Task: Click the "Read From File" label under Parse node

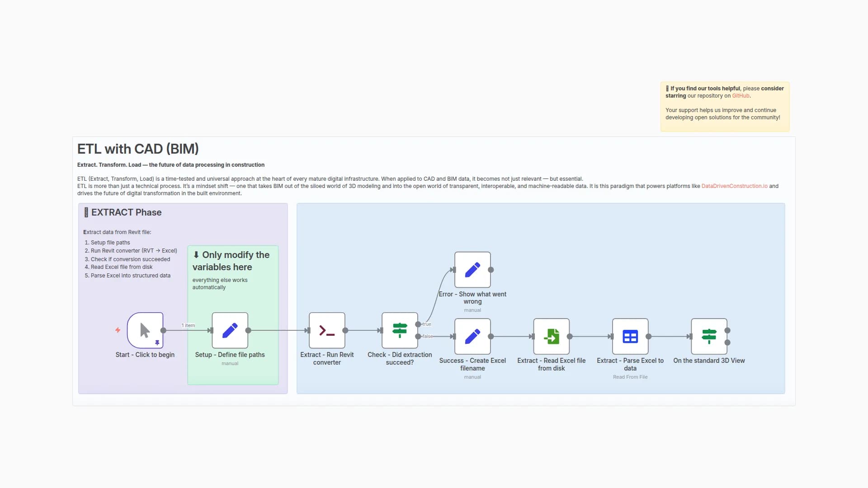Action: (x=630, y=376)
